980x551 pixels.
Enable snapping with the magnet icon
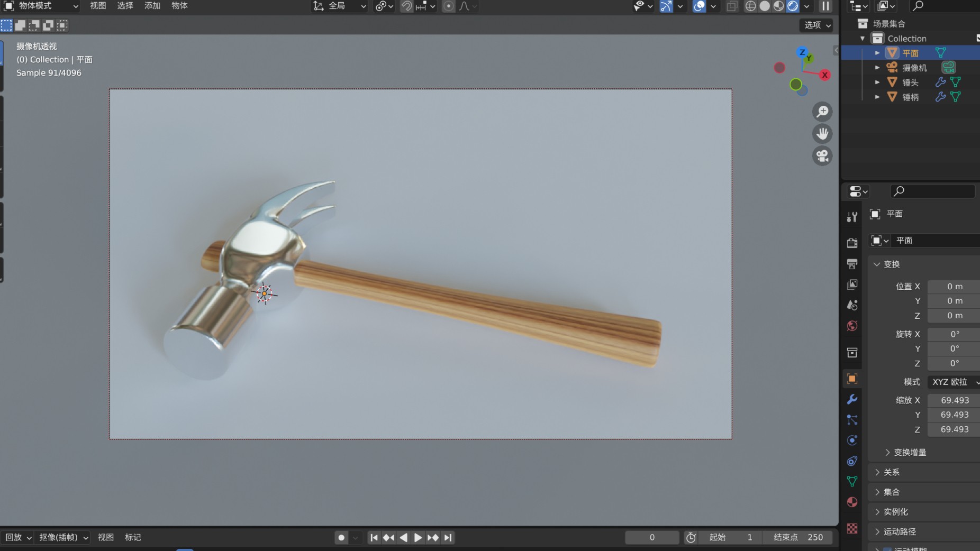(406, 6)
